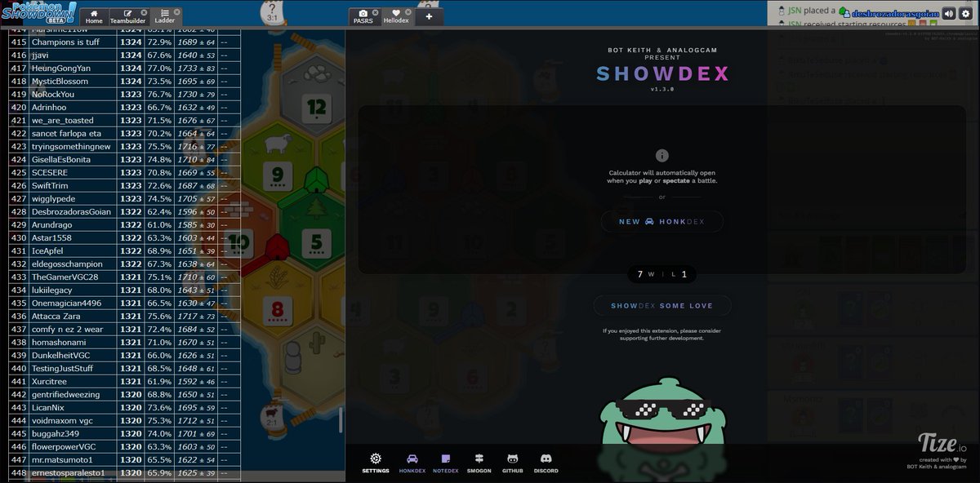Select ladder row we_are_toasted
This screenshot has width=980, height=483.
pos(125,120)
